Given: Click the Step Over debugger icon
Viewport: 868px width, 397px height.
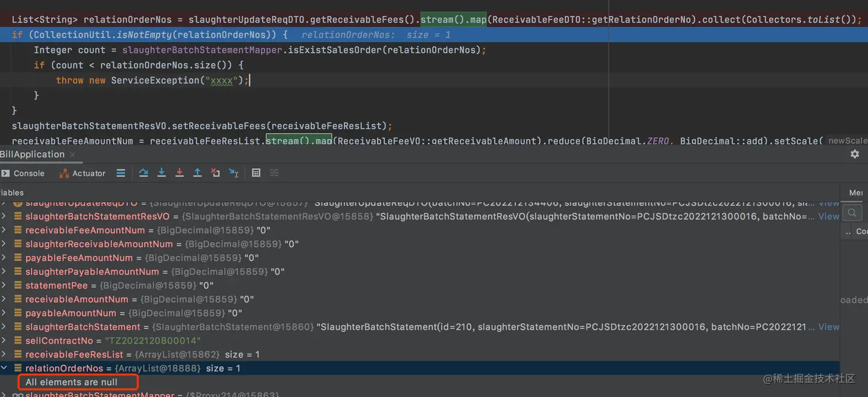Looking at the screenshot, I should [x=144, y=173].
